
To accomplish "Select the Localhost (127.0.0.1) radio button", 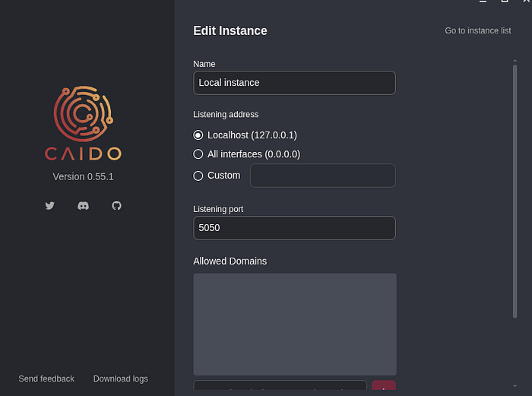I will (x=198, y=135).
